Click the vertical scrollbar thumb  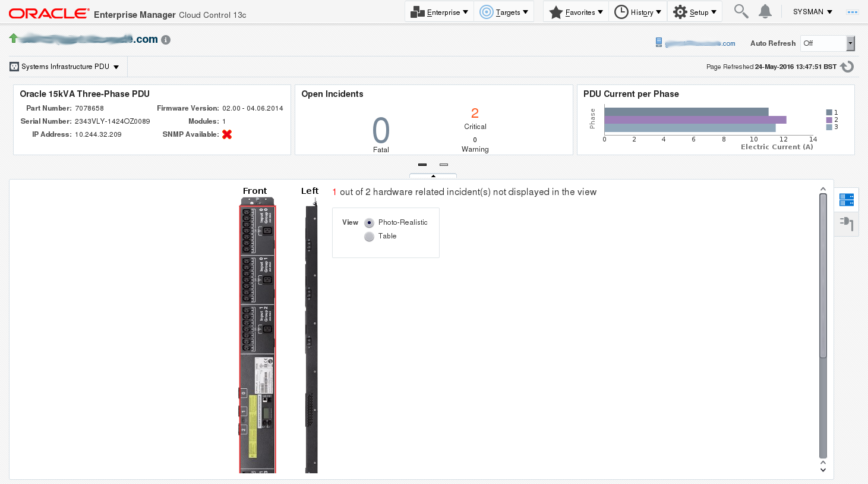[823, 275]
